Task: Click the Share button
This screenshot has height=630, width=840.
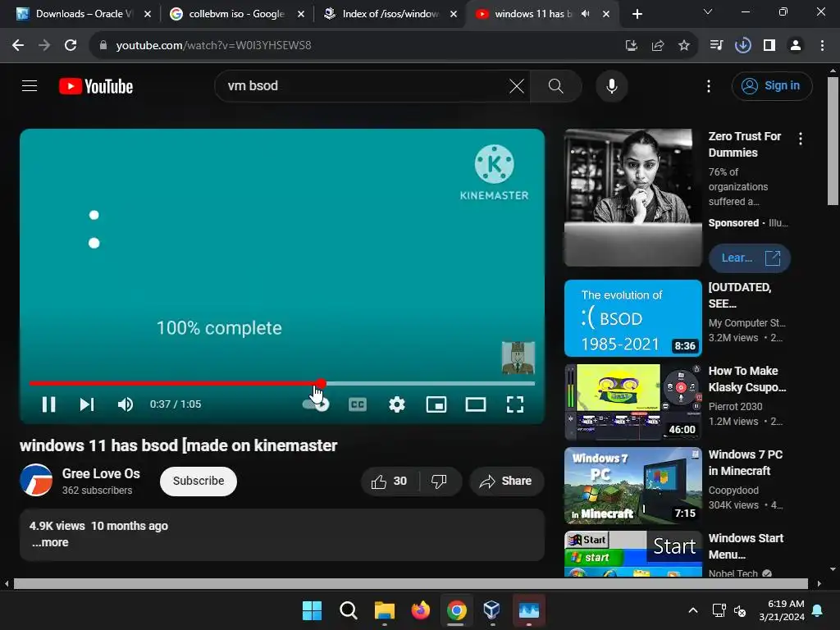Action: click(x=506, y=481)
